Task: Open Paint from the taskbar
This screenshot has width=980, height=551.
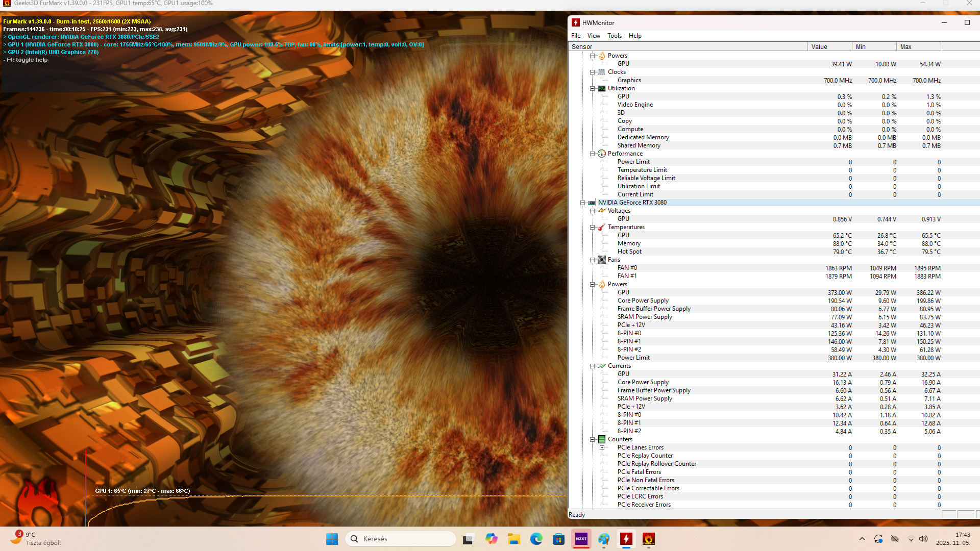Action: 604,539
